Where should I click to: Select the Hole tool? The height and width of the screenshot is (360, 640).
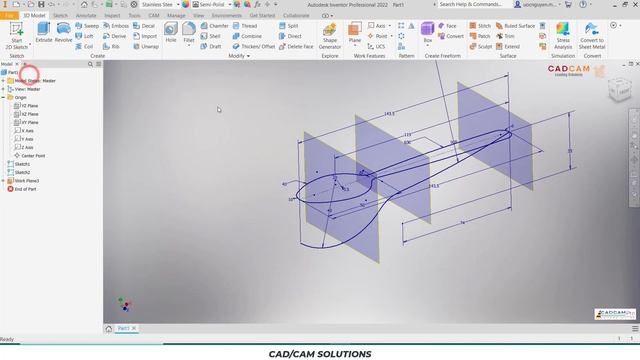(171, 33)
